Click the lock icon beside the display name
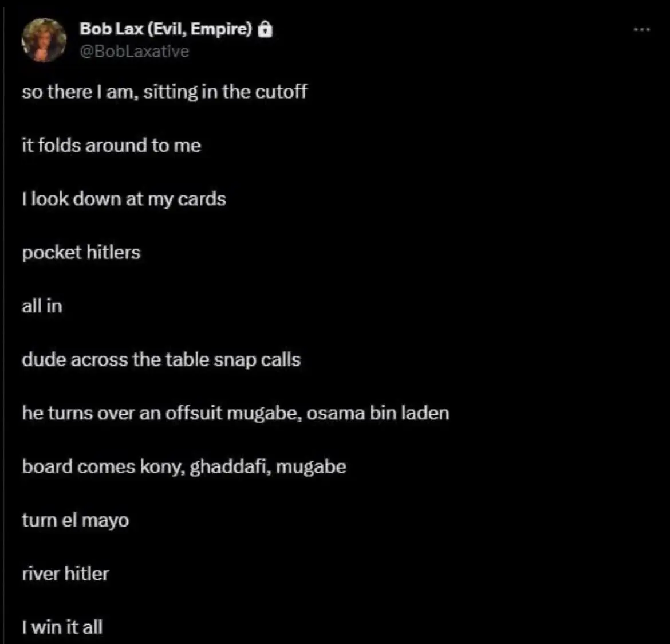670x644 pixels. [x=265, y=29]
